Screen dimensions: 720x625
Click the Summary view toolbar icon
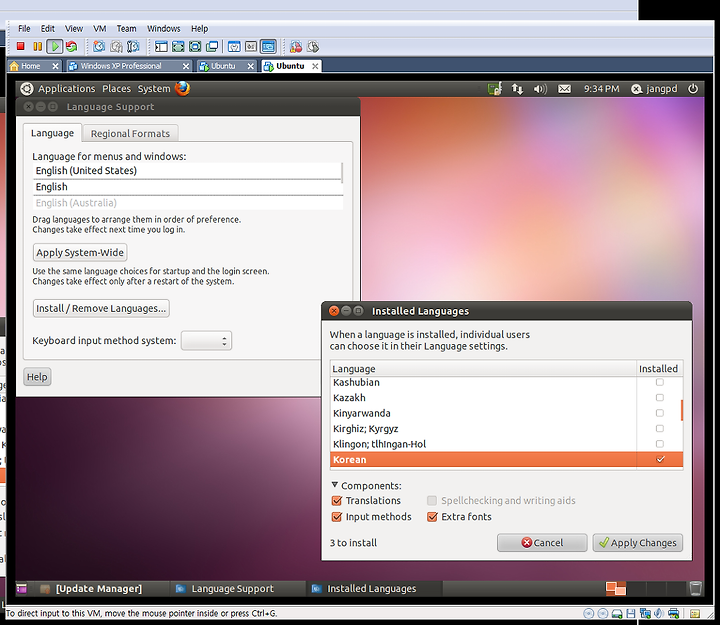tap(234, 46)
